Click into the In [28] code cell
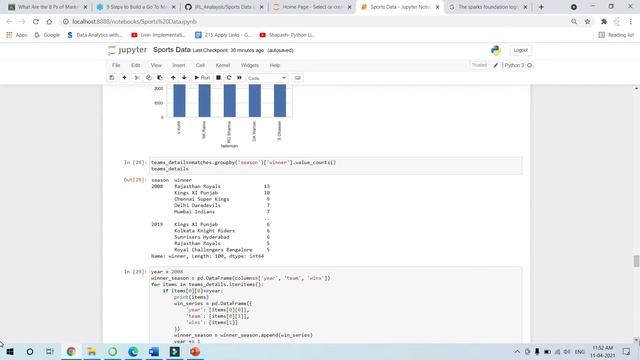The image size is (640, 360). coord(336,165)
